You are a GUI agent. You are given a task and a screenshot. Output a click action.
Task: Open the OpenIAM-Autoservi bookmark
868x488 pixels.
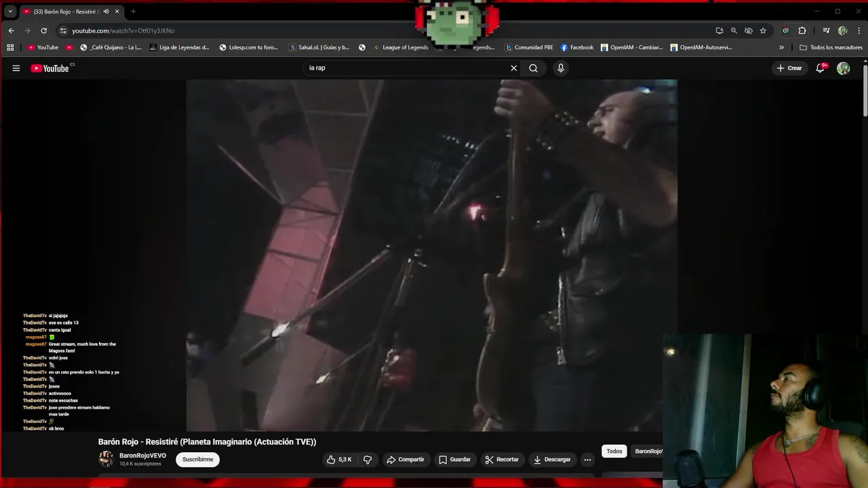pyautogui.click(x=701, y=47)
